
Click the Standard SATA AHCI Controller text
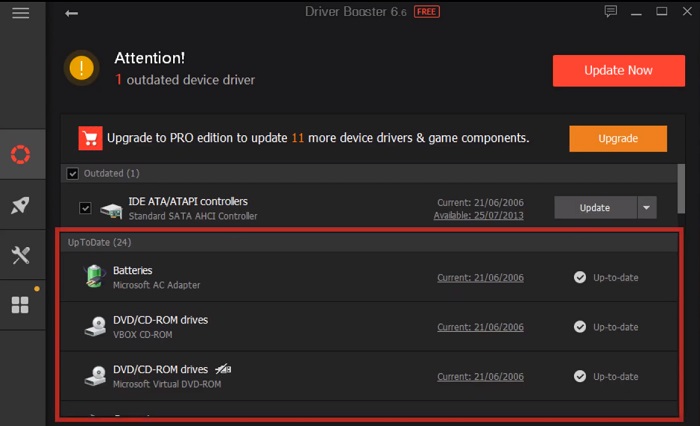tap(193, 216)
